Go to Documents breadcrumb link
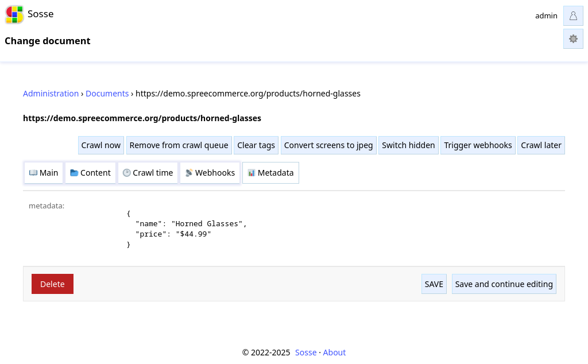This screenshot has width=588, height=364. pyautogui.click(x=107, y=94)
